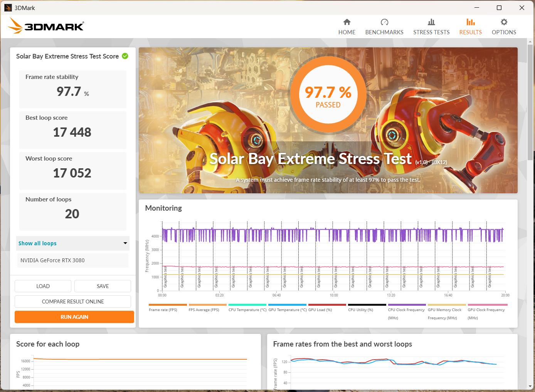Click the 3DMark logo in header

[45, 27]
